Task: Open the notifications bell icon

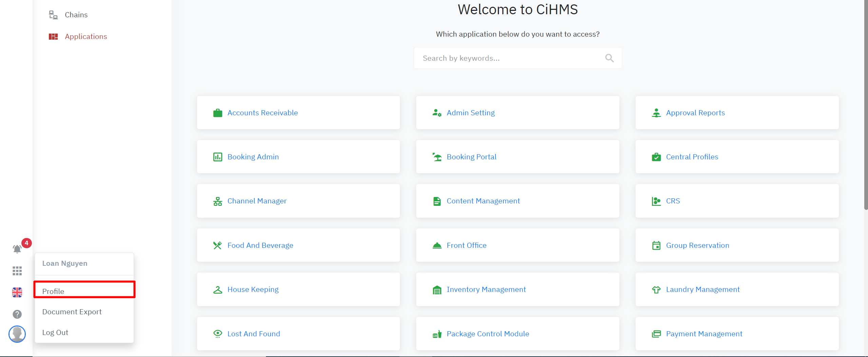Action: [17, 249]
